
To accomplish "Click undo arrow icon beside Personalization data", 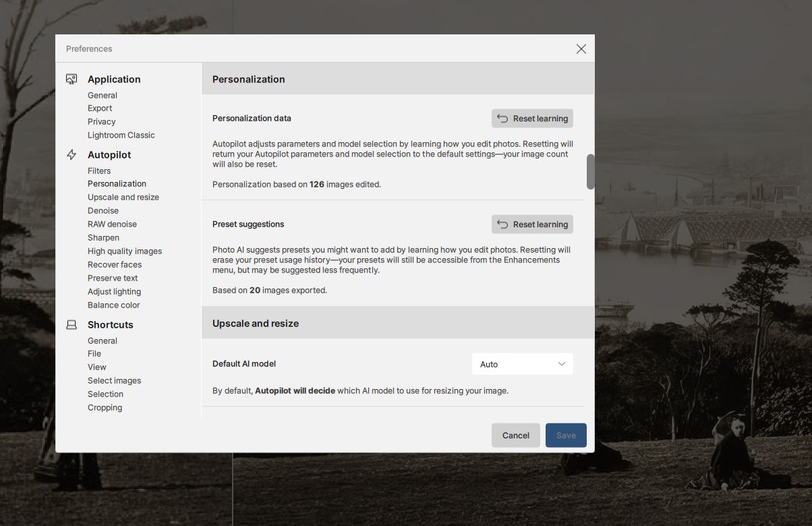I will 502,119.
